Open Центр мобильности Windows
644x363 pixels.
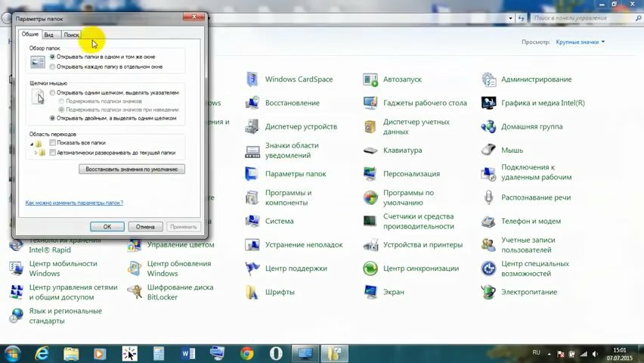[63, 268]
